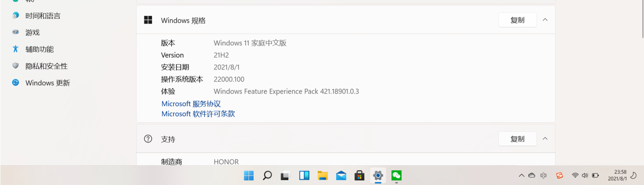This screenshot has height=185, width=644.
Task: Open Wi-Fi network tray icon
Action: [x=575, y=176]
